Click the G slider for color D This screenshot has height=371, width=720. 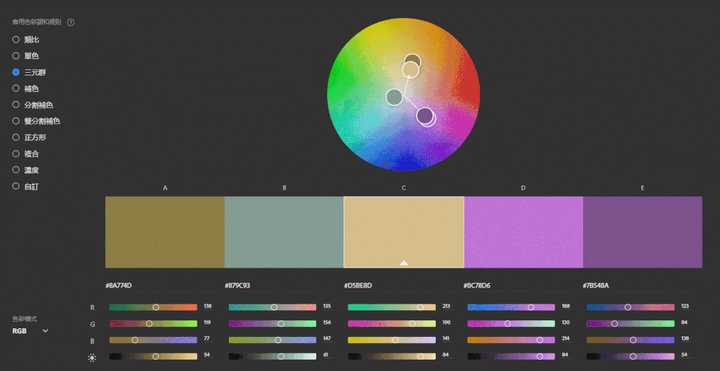pyautogui.click(x=511, y=324)
